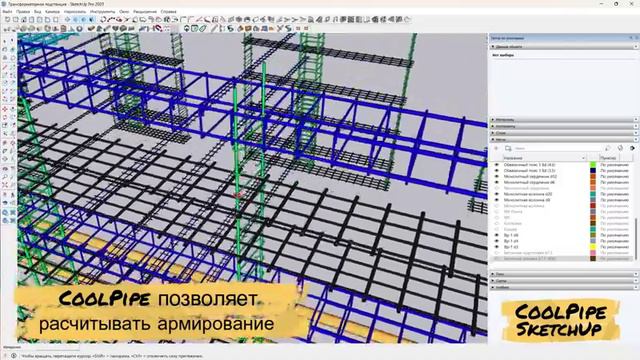Click the yellow swatch of Вр-1 d3
The height and width of the screenshot is (360, 640).
click(593, 247)
